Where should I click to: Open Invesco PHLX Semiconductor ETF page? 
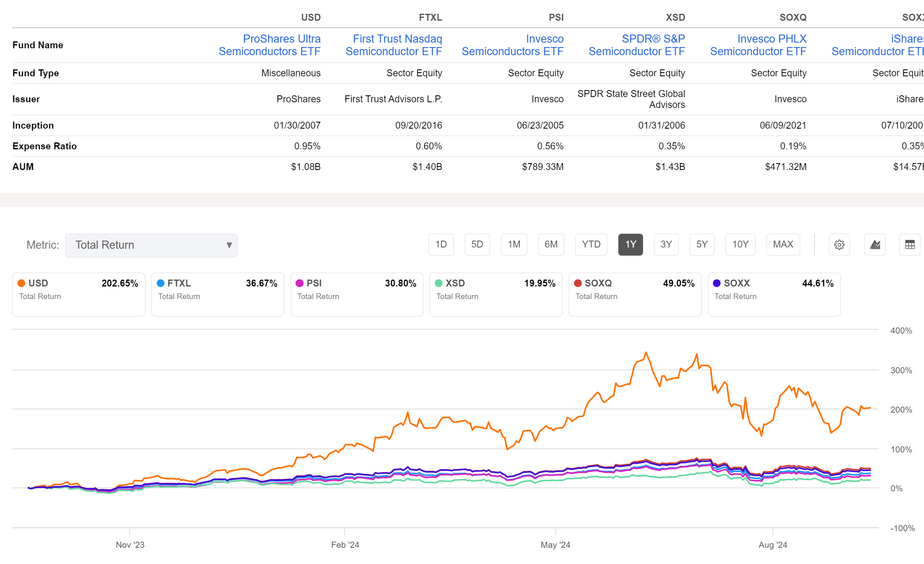(x=758, y=45)
